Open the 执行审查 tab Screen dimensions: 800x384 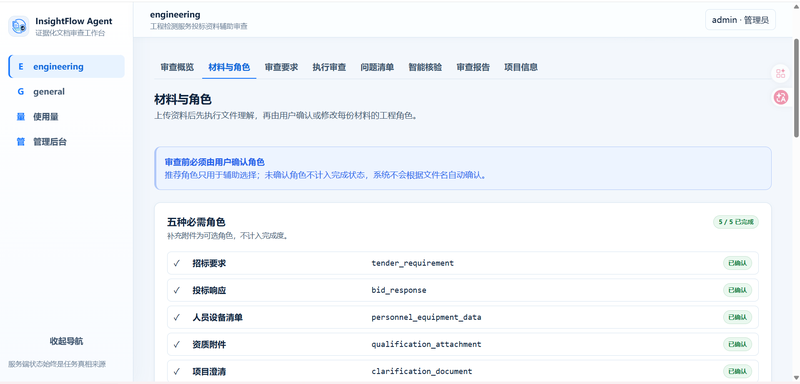[x=329, y=67]
